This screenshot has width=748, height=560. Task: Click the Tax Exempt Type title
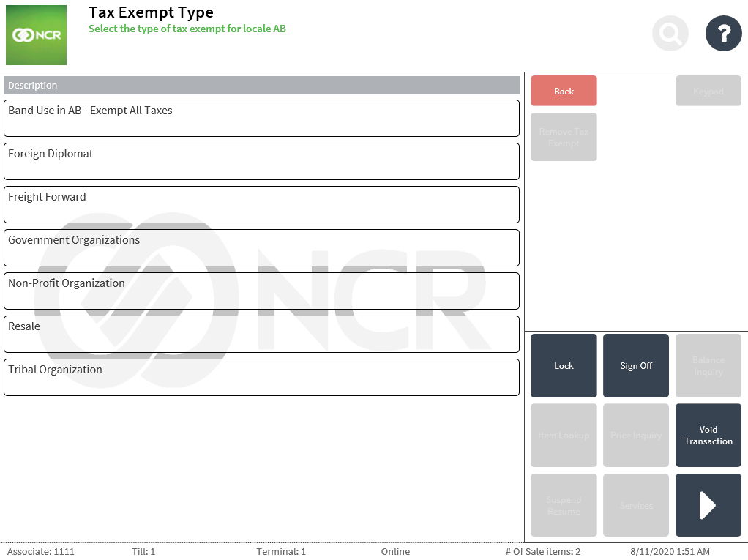pyautogui.click(x=151, y=12)
